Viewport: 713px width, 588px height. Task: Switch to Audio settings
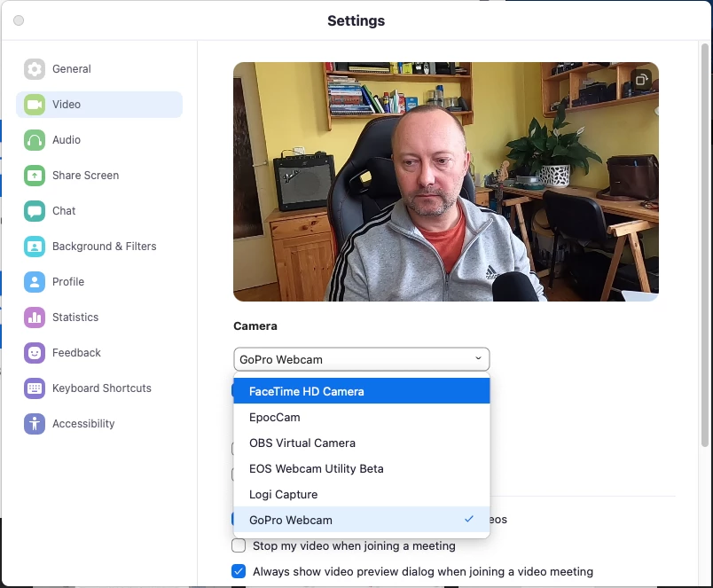tap(99, 140)
